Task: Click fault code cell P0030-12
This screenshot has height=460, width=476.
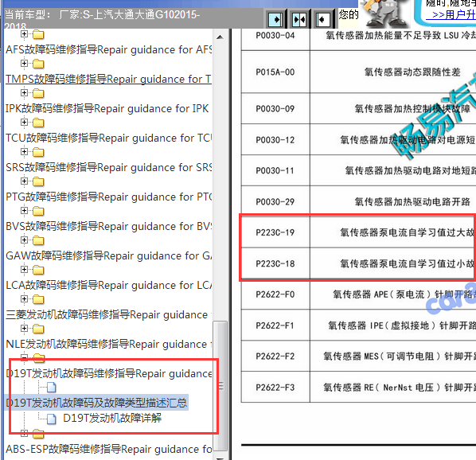Action: (275, 140)
